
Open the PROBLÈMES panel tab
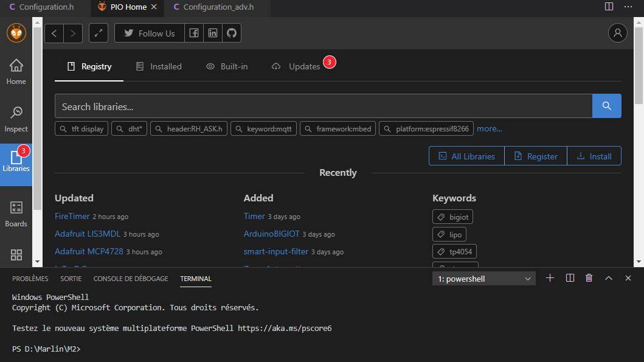(x=30, y=279)
